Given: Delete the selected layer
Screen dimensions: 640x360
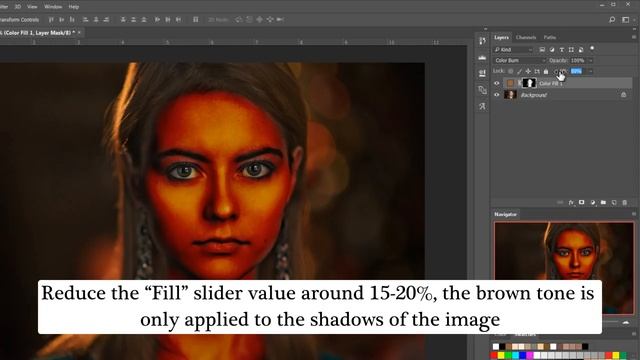Looking at the screenshot, I should click(624, 202).
